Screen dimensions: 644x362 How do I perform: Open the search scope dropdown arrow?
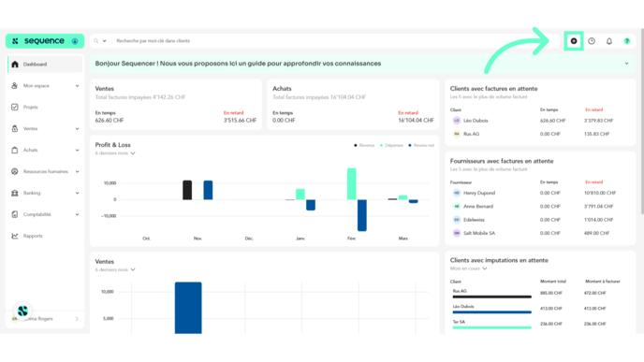pyautogui.click(x=104, y=41)
